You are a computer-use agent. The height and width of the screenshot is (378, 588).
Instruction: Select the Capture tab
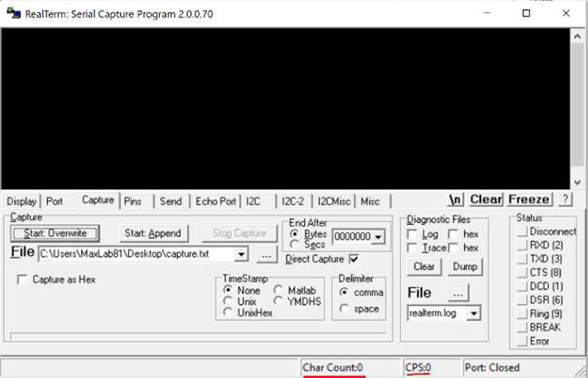(x=98, y=200)
